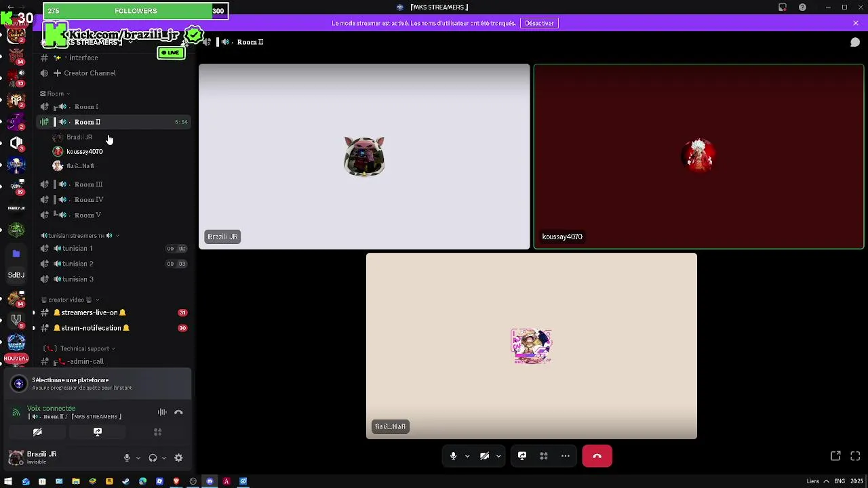The image size is (868, 488).
Task: Open the admin-call channel
Action: (113, 362)
